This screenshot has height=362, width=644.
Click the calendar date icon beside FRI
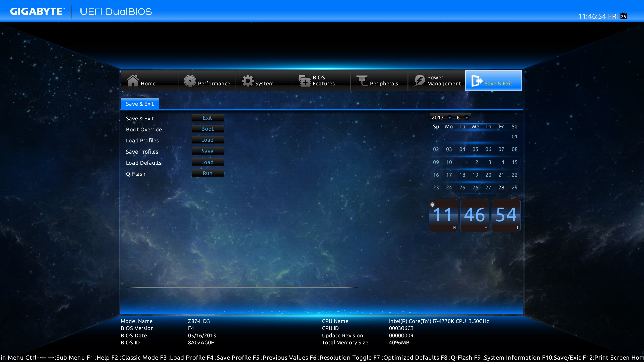click(624, 16)
